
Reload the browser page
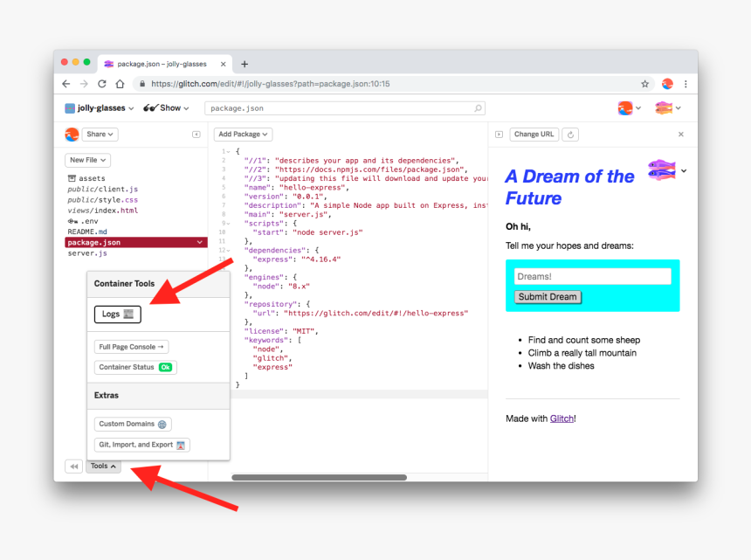pos(102,84)
